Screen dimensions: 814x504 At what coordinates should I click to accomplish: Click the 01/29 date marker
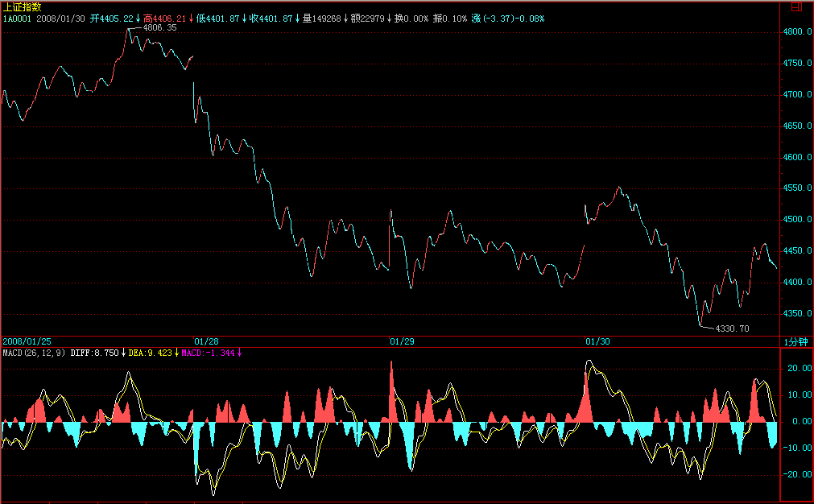[x=402, y=342]
